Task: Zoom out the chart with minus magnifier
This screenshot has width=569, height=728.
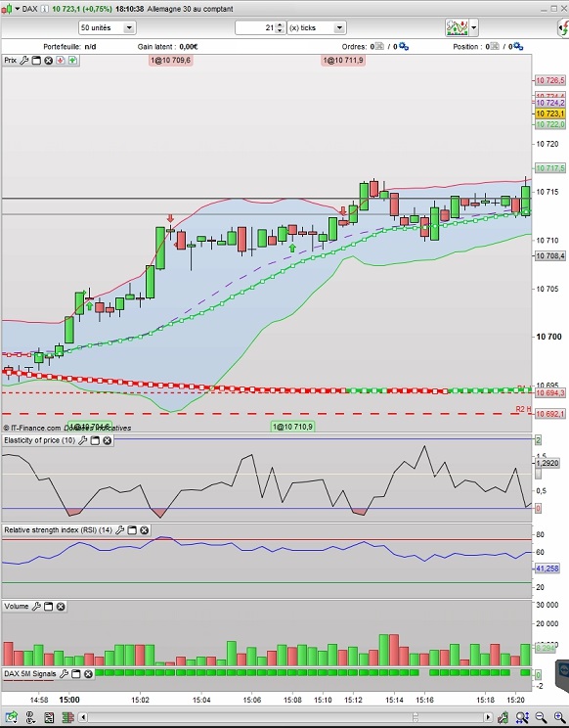Action: point(541,718)
